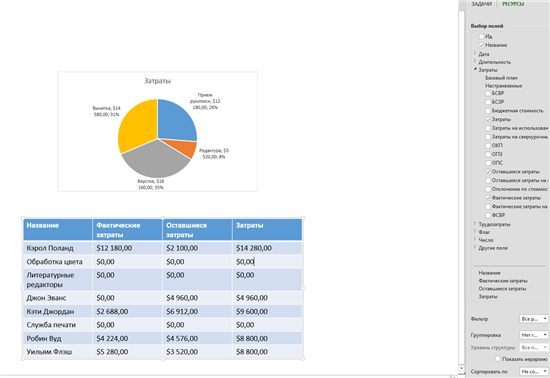The height and width of the screenshot is (378, 550).
Task: Click the Оставшиеся затраты table header
Action: point(197,230)
